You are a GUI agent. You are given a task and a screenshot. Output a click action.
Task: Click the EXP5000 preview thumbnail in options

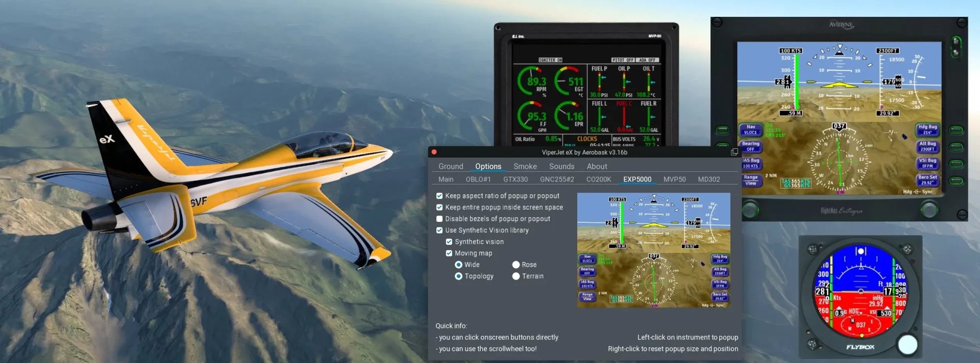point(654,250)
